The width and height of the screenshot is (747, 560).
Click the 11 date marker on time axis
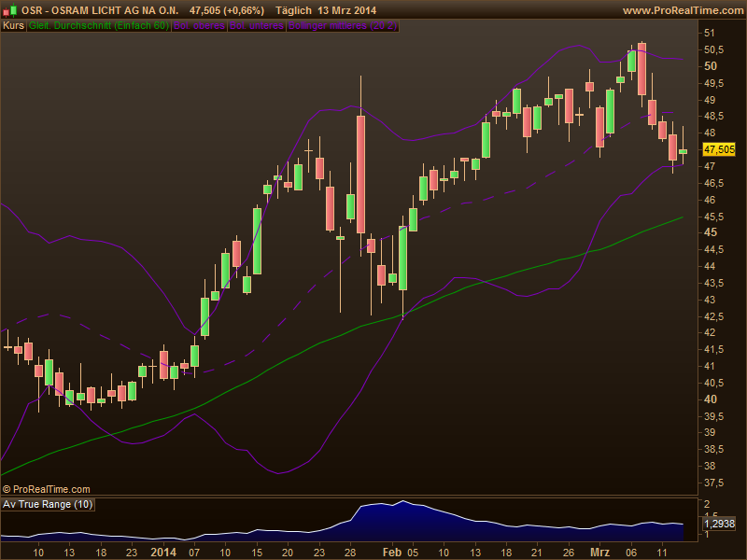click(662, 553)
